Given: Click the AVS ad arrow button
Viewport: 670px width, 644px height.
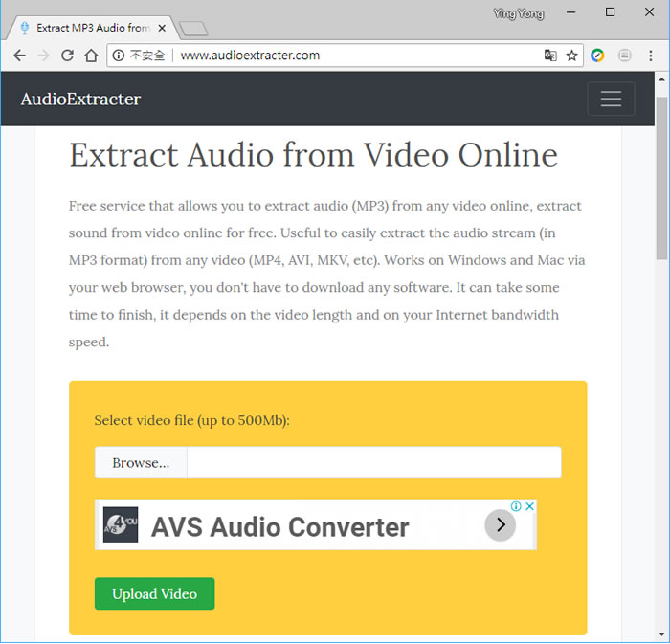Looking at the screenshot, I should (x=500, y=524).
